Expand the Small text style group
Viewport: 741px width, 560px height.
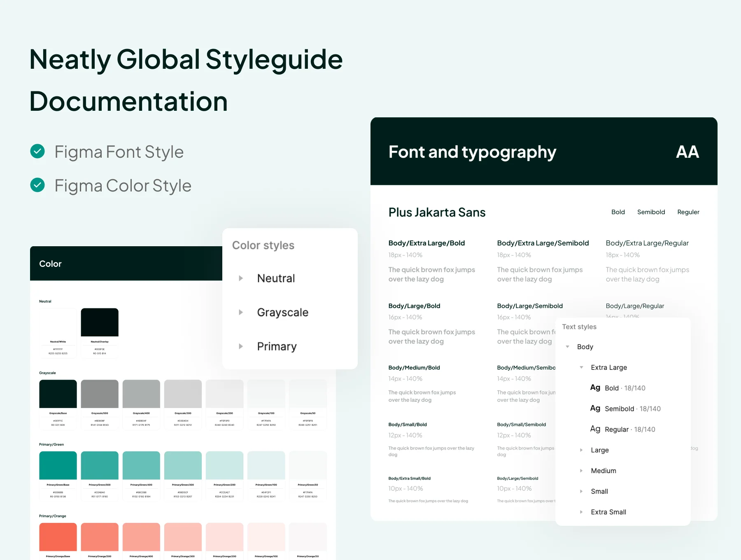pos(581,491)
